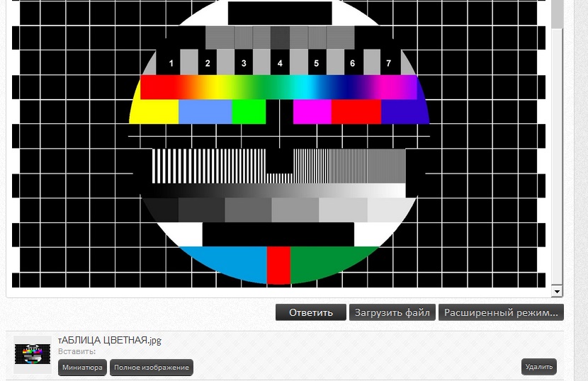This screenshot has height=381, width=588.
Task: Click number 1 in the test pattern
Action: tap(171, 64)
